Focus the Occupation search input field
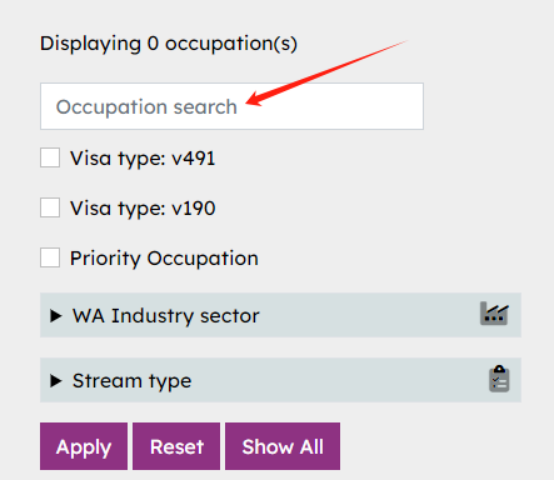This screenshot has width=554, height=480. [x=232, y=106]
